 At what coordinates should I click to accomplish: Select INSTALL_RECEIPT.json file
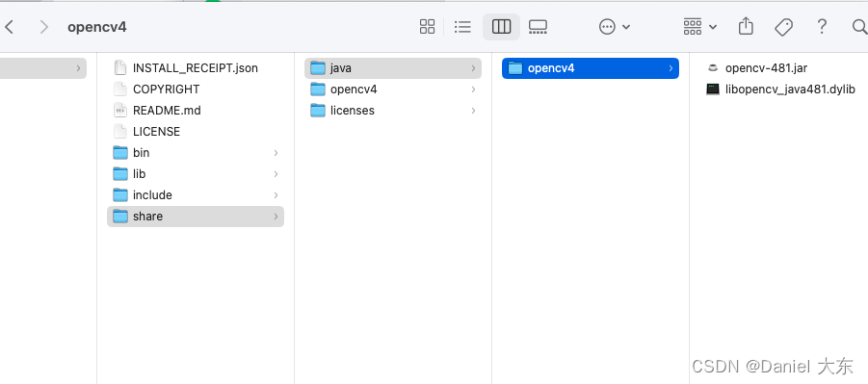(x=196, y=68)
